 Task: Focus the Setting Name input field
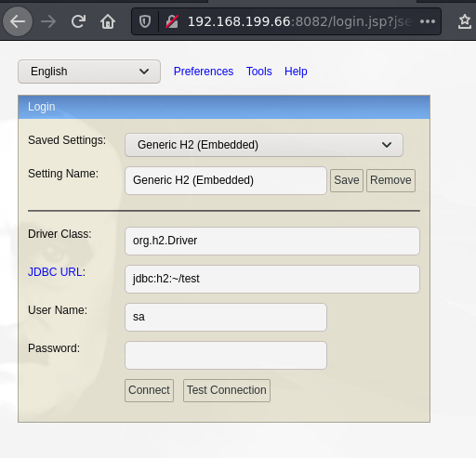[226, 180]
